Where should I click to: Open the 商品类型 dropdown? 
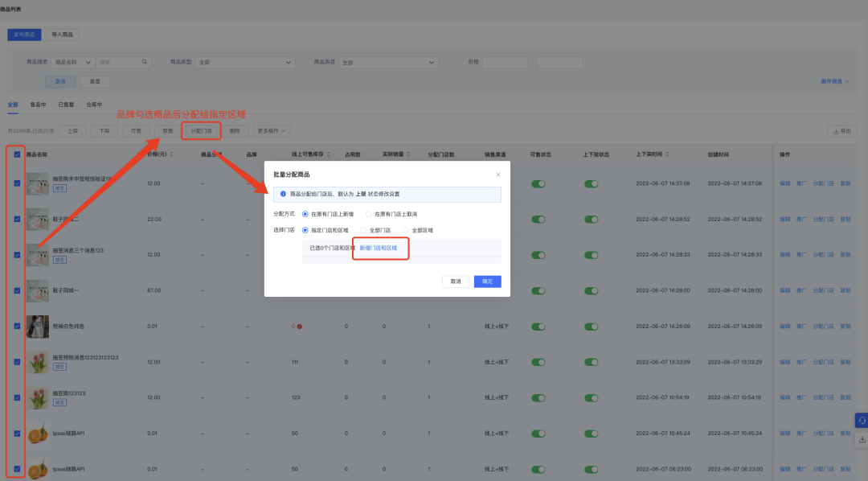(244, 62)
